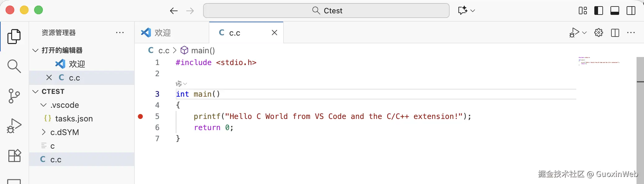Open the Search view in activity bar
644x184 pixels.
(x=14, y=66)
